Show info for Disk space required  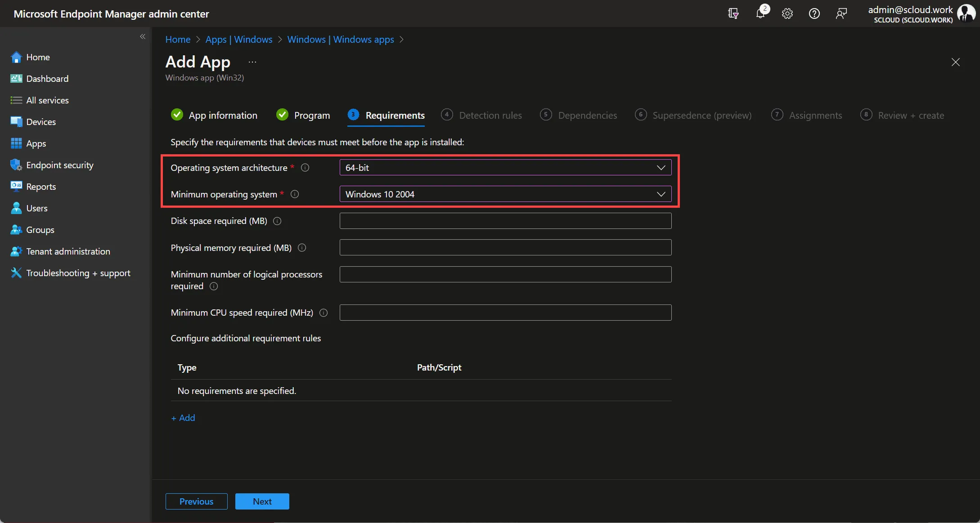click(277, 221)
